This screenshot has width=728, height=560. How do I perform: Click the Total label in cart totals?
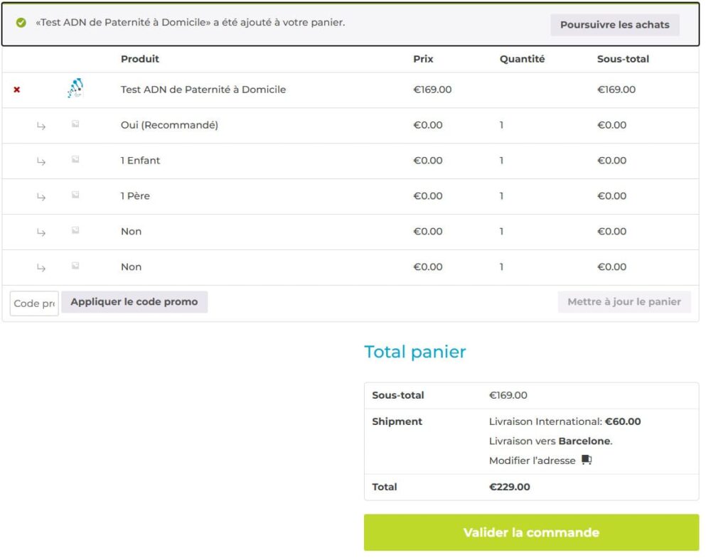[385, 487]
